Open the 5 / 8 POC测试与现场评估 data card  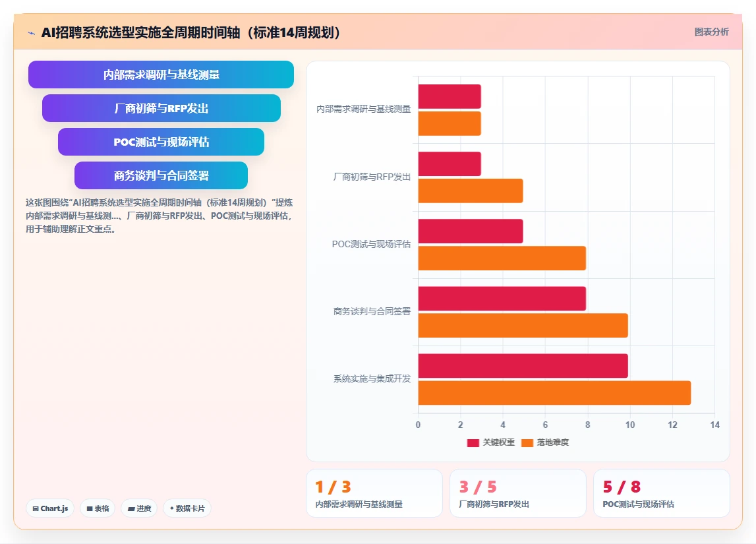point(662,493)
